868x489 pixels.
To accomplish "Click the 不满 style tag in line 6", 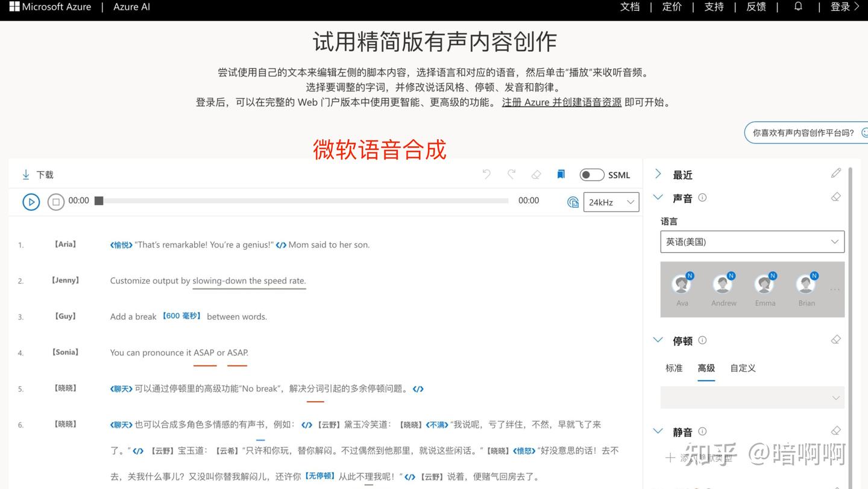I will tap(438, 425).
